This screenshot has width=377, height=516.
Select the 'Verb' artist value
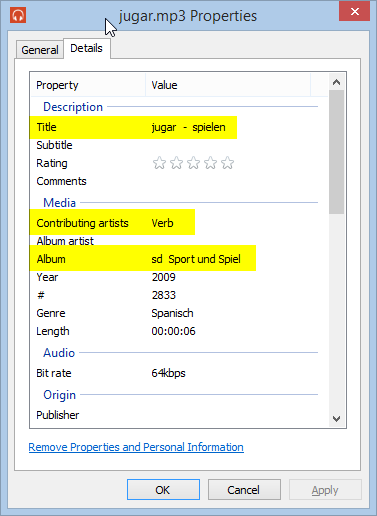[x=162, y=223]
